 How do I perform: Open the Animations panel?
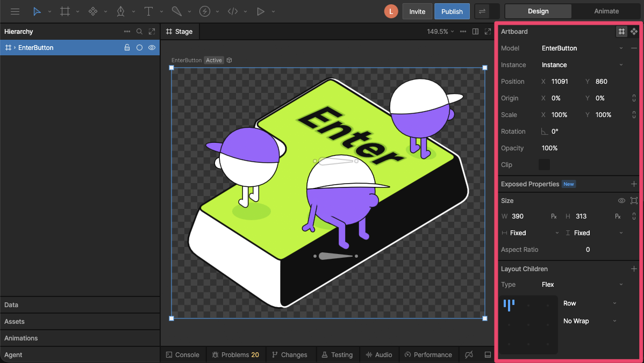coord(80,338)
